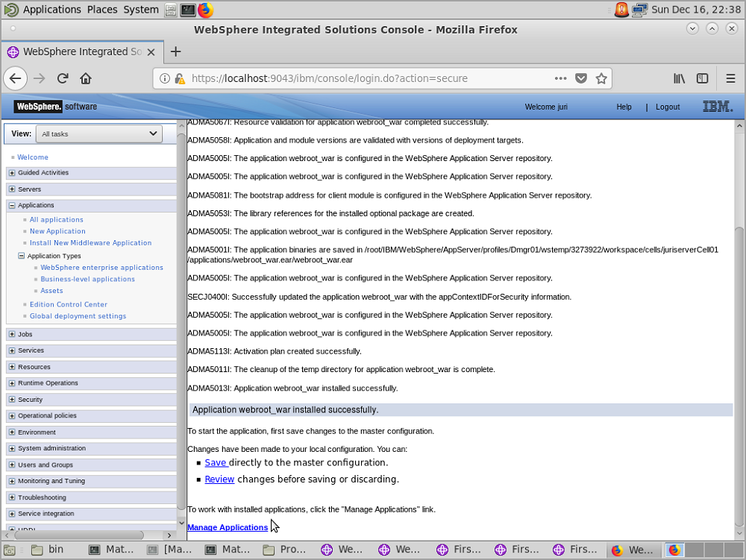Click the clock showing Sun Dec 16
The height and width of the screenshot is (560, 746).
[695, 10]
